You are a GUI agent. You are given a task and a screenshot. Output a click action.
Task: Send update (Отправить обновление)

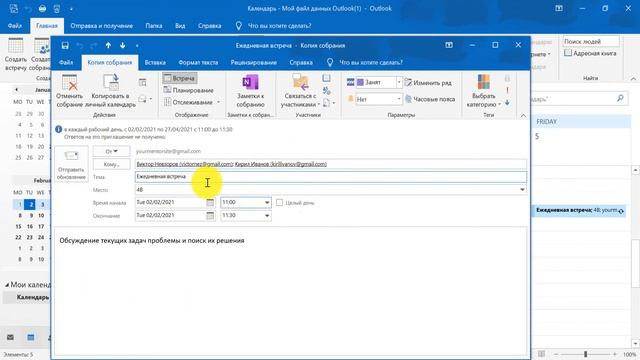[71, 164]
